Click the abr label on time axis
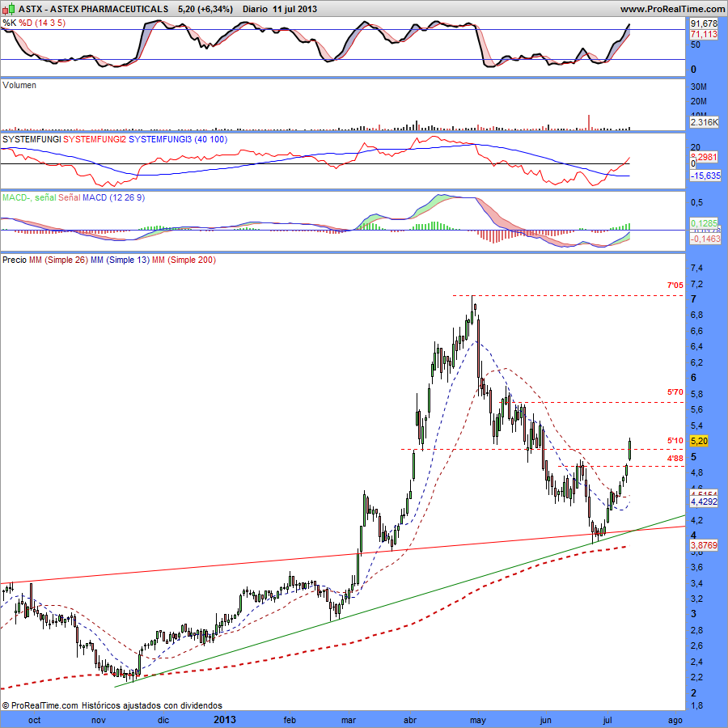The width and height of the screenshot is (728, 728). pyautogui.click(x=410, y=721)
